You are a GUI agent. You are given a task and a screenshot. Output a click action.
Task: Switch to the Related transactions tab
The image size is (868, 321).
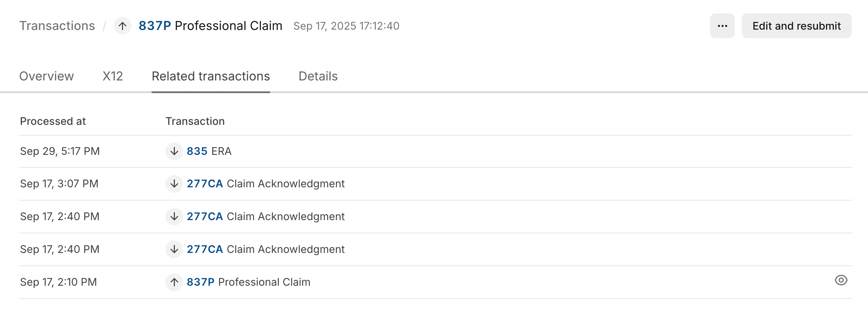click(210, 76)
